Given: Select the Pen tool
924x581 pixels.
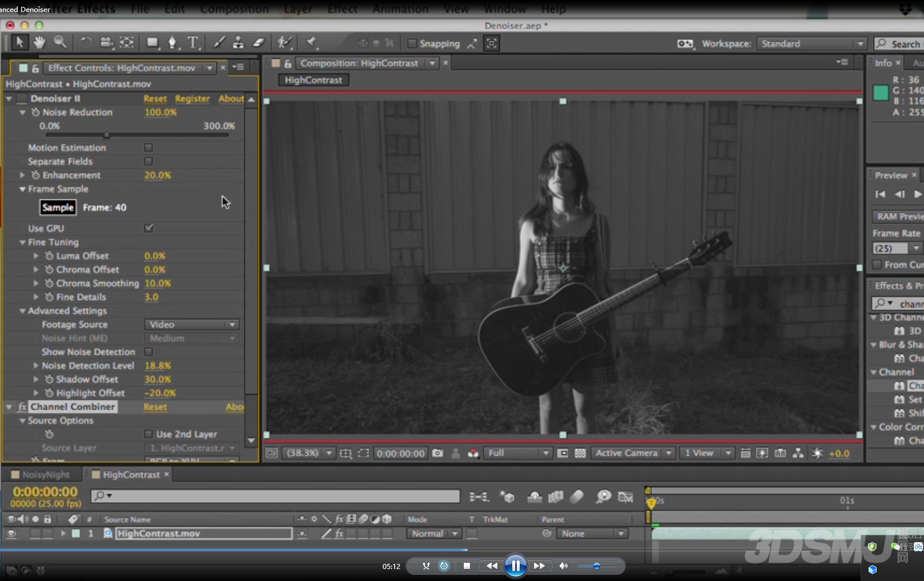Looking at the screenshot, I should 172,43.
